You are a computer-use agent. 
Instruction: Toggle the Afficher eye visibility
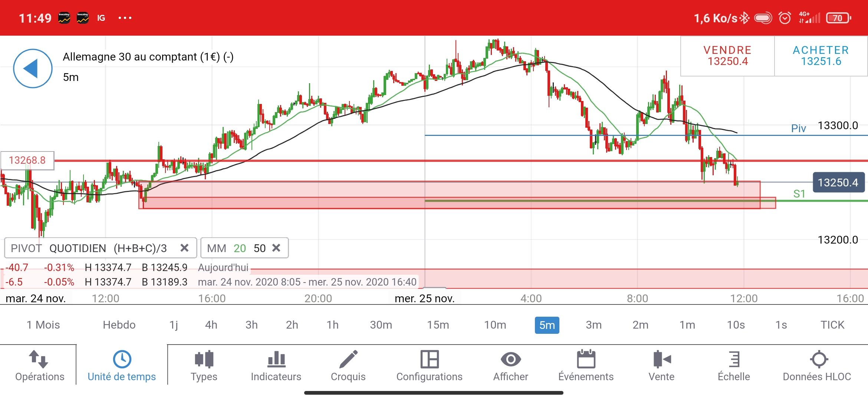point(510,359)
